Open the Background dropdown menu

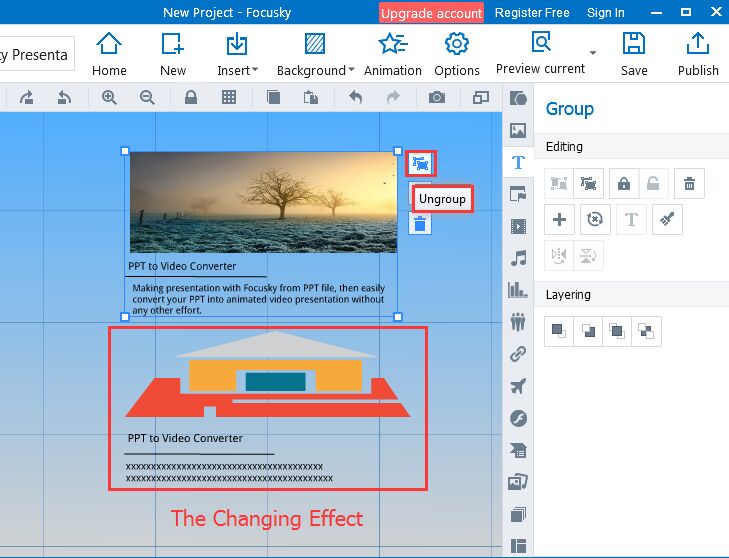(315, 54)
